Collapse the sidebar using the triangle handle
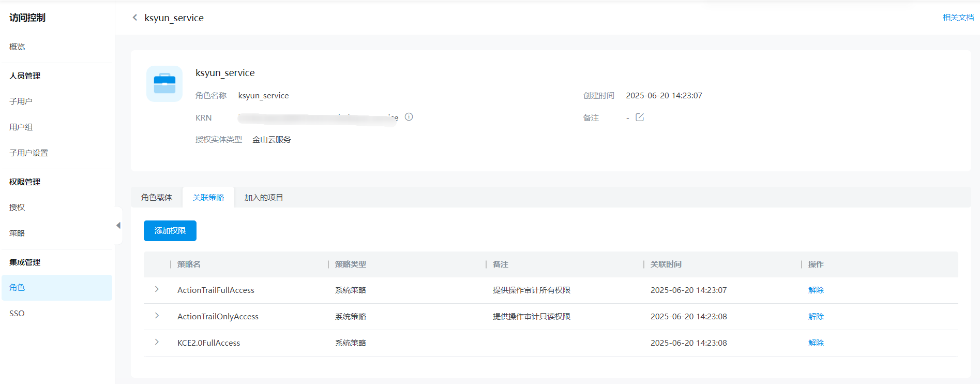This screenshot has height=384, width=980. (x=118, y=226)
